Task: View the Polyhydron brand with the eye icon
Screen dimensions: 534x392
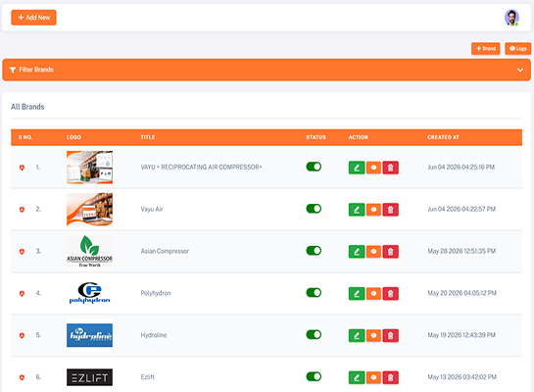Action: click(x=373, y=293)
